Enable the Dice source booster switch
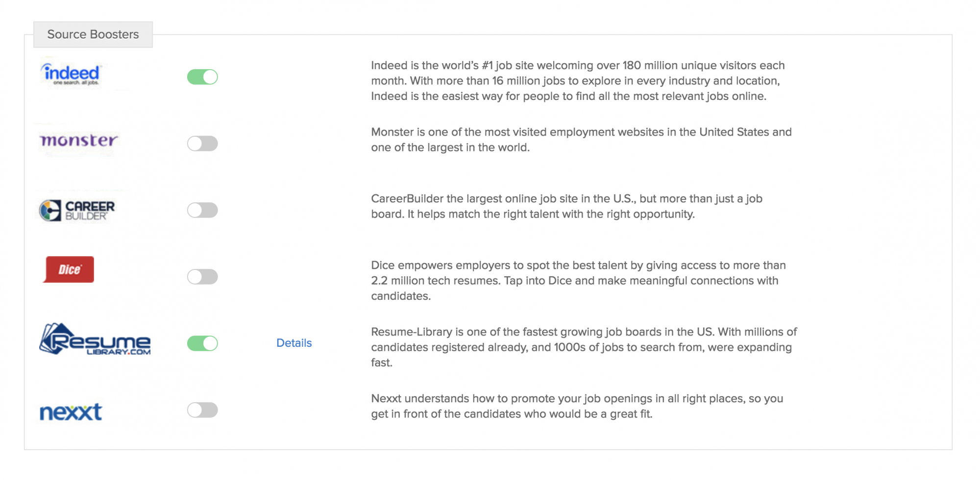Image resolution: width=980 pixels, height=480 pixels. point(202,277)
